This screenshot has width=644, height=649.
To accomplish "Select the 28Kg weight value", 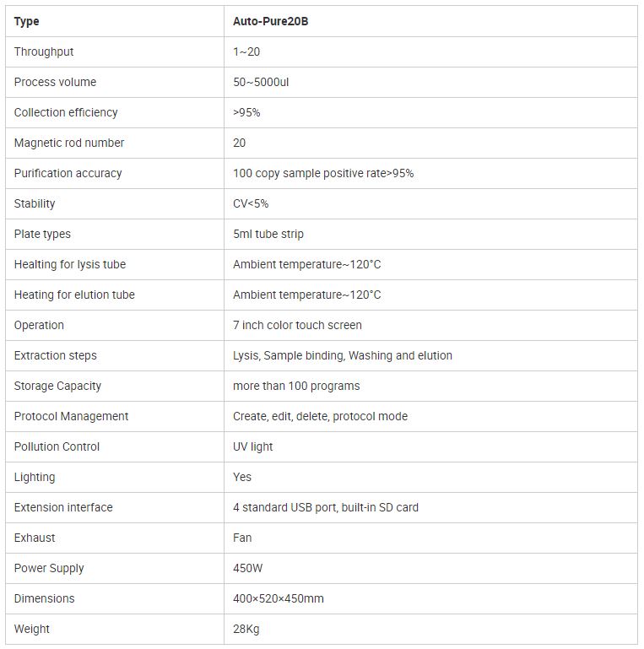I will tap(247, 629).
